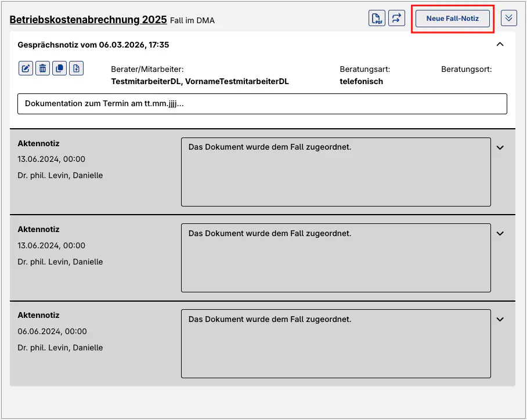Expand the first Aktennotiz dated 13.06.2024
The height and width of the screenshot is (420, 527).
[x=500, y=147]
